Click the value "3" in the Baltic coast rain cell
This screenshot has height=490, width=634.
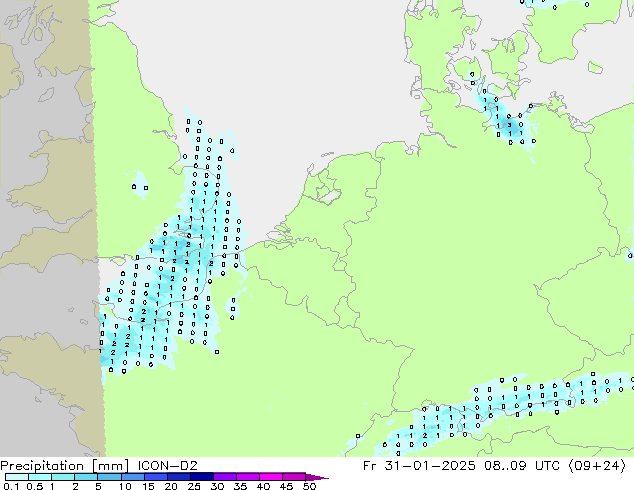tap(509, 125)
